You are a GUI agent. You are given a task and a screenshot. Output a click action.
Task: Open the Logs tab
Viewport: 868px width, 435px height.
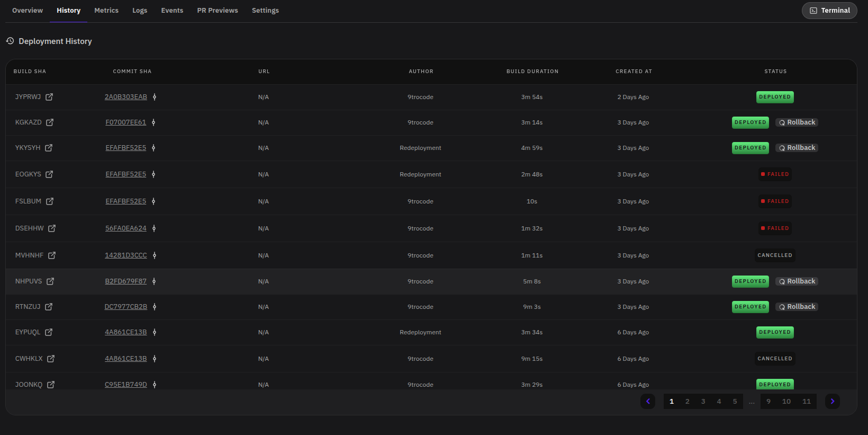(140, 11)
